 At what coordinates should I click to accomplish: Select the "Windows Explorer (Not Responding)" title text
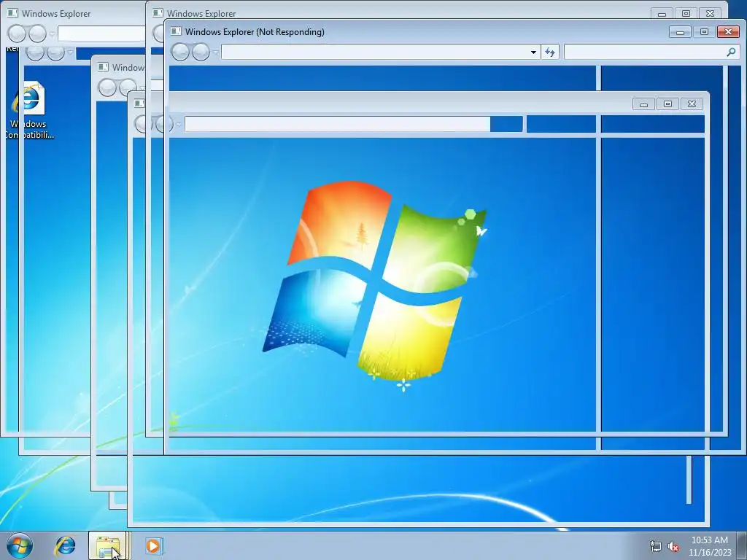coord(255,32)
